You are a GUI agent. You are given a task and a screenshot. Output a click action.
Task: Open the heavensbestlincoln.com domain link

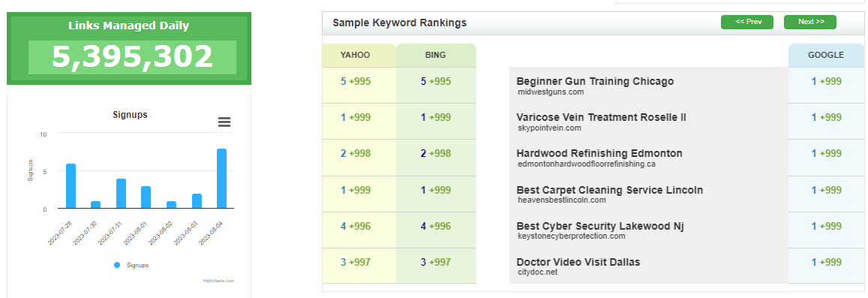[x=562, y=200]
